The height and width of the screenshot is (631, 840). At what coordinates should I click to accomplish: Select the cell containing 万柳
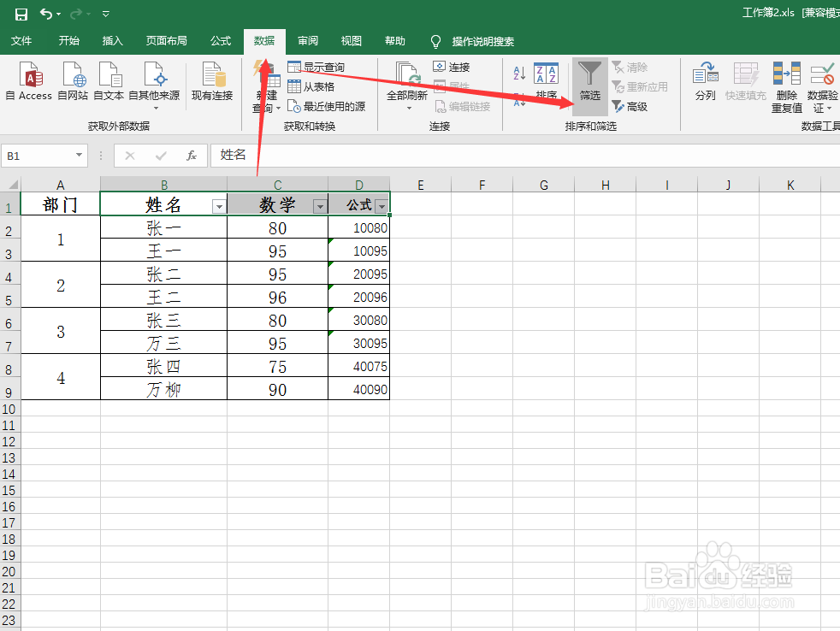pyautogui.click(x=164, y=389)
